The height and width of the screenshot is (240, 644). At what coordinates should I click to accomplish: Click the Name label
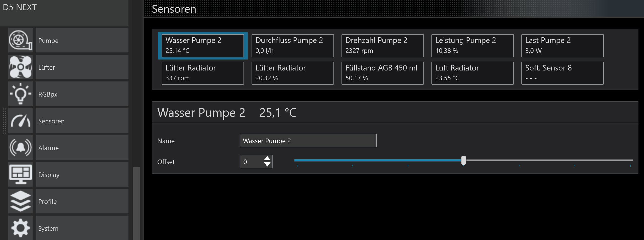[166, 141]
